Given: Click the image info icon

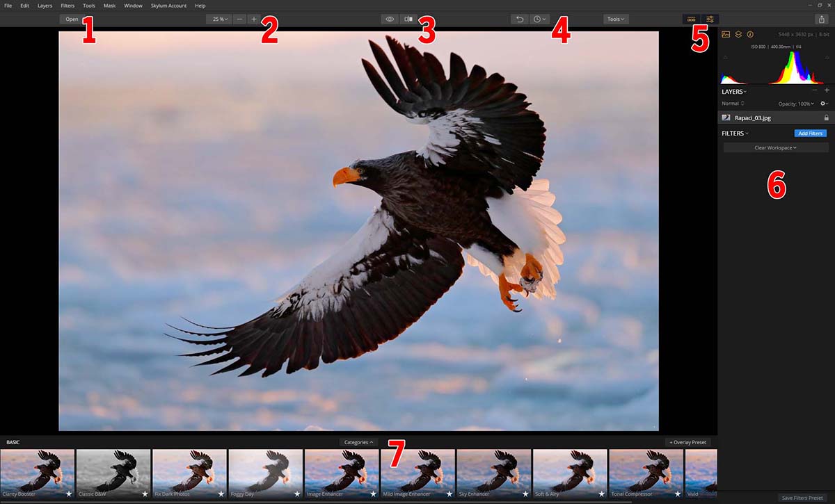Looking at the screenshot, I should tap(750, 34).
